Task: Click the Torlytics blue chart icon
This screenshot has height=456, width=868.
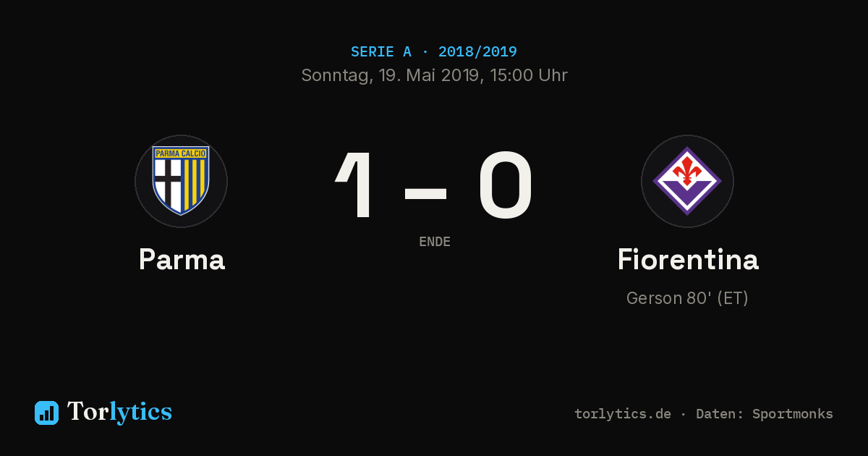Action: tap(46, 413)
